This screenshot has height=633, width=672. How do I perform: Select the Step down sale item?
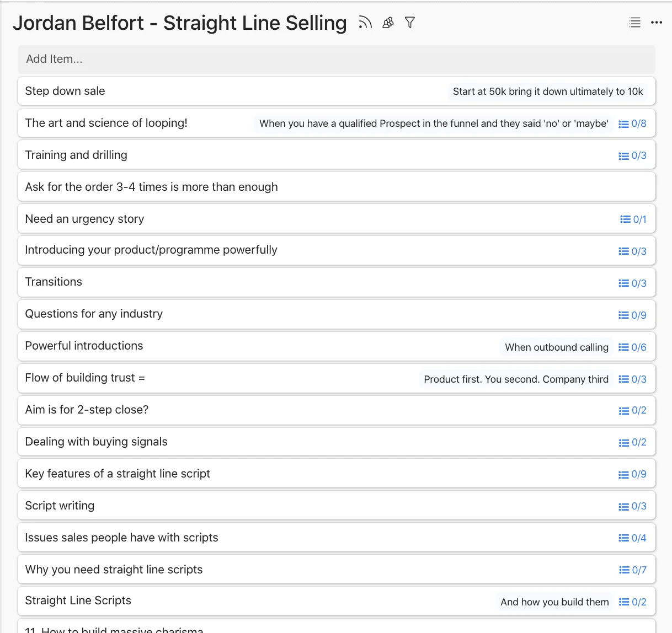pos(337,91)
